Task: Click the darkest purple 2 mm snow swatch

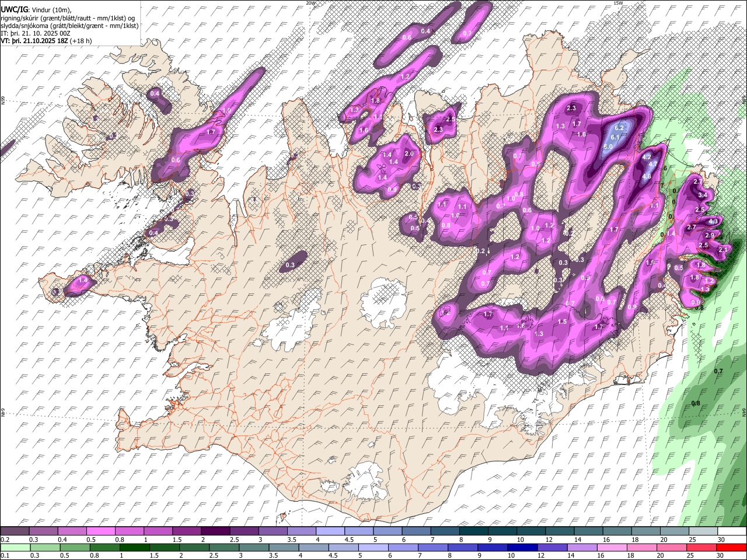Action: [215, 531]
